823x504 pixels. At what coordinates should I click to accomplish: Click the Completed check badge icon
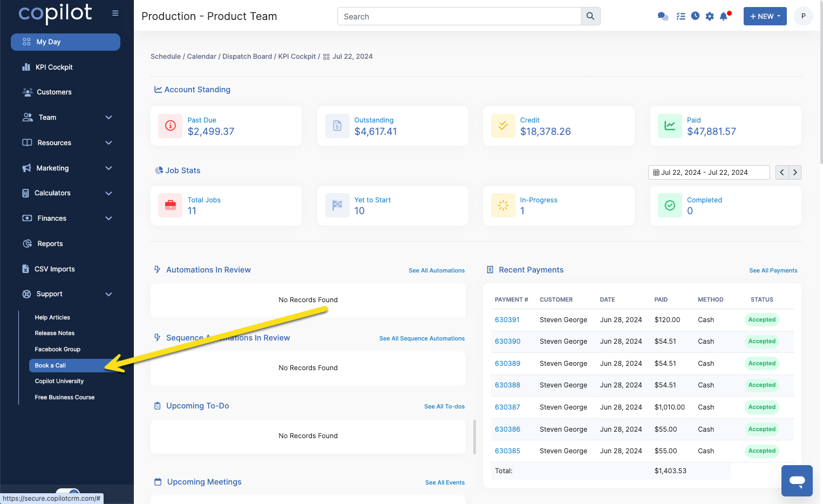pyautogui.click(x=670, y=206)
